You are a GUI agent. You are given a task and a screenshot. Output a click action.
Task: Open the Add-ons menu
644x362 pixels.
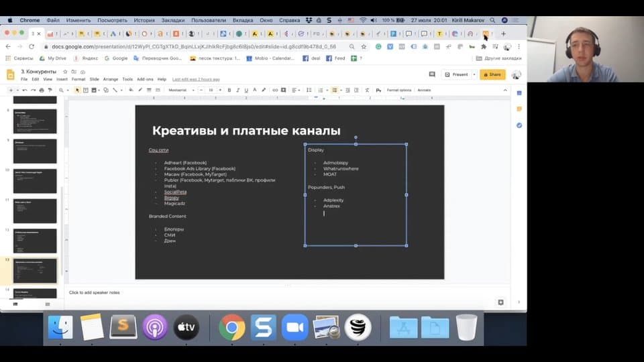click(145, 79)
